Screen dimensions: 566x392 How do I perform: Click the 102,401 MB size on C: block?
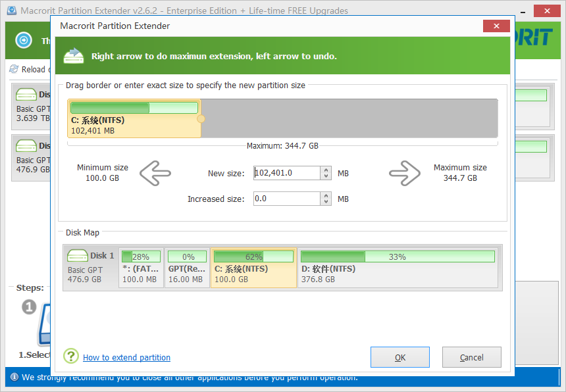point(93,130)
